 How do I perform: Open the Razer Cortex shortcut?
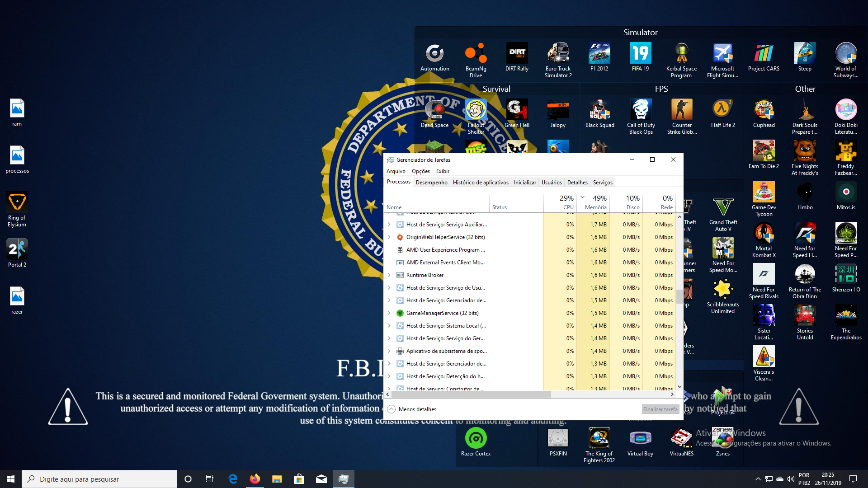pos(476,442)
